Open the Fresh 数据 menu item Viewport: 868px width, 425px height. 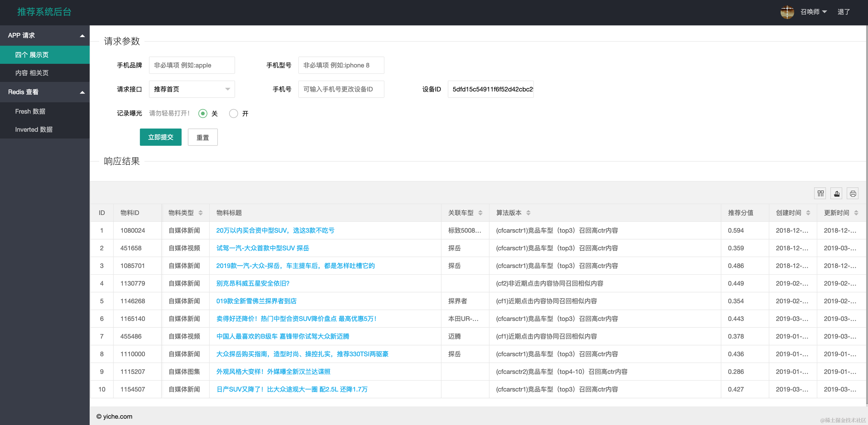point(30,111)
